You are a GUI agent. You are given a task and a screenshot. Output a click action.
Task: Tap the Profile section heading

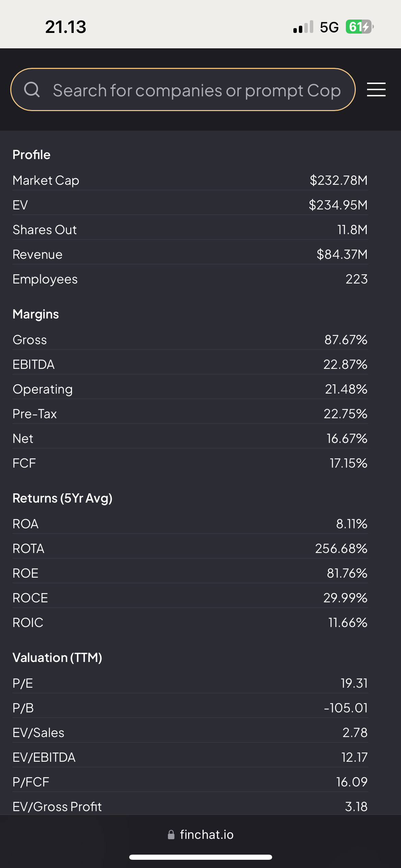(32, 155)
